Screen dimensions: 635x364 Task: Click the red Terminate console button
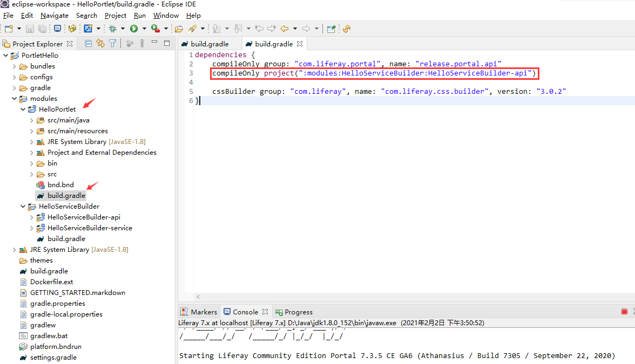[x=624, y=312]
